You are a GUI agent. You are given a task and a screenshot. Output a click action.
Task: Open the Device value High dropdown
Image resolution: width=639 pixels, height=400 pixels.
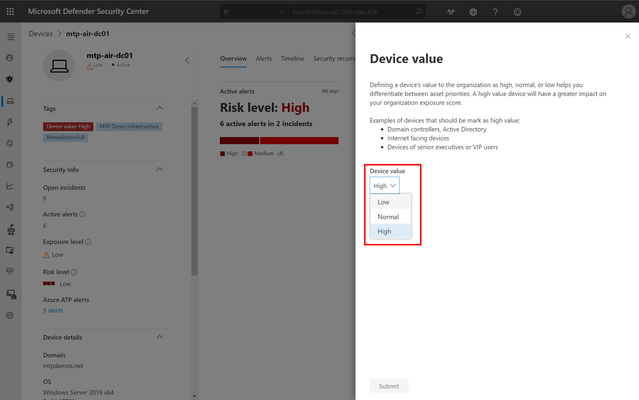point(384,186)
